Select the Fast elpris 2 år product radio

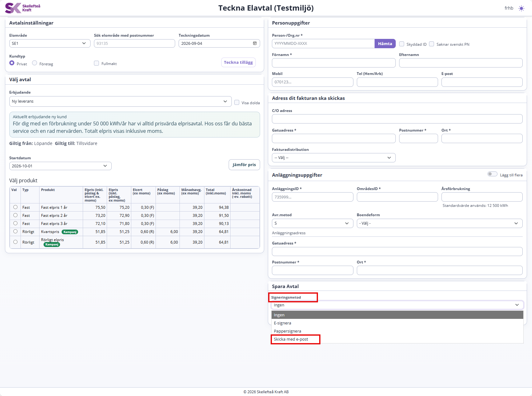[x=15, y=215]
